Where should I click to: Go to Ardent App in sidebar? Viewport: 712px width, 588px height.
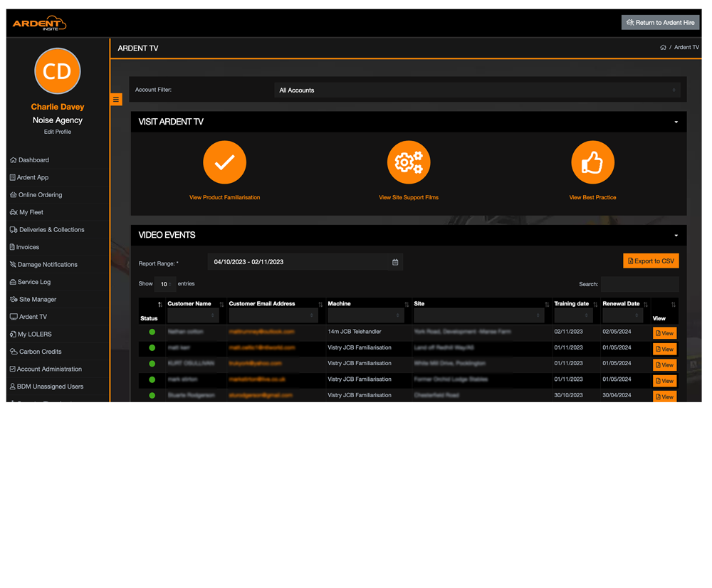(x=29, y=177)
